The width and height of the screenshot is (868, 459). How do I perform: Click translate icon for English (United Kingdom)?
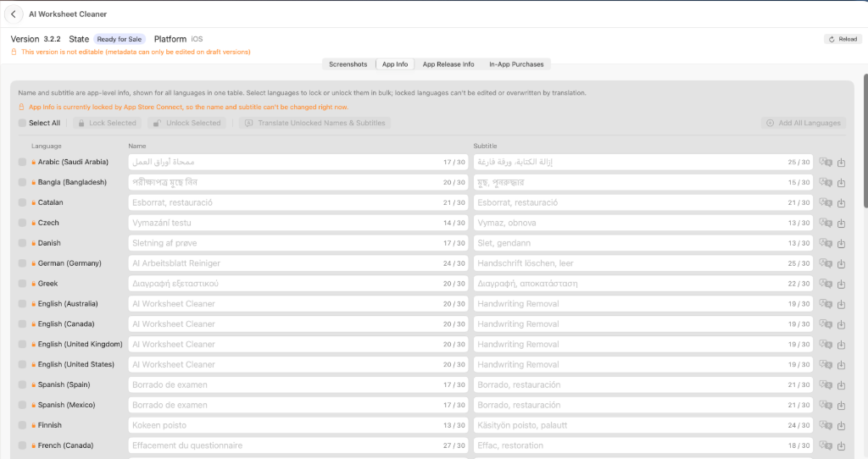pyautogui.click(x=826, y=345)
